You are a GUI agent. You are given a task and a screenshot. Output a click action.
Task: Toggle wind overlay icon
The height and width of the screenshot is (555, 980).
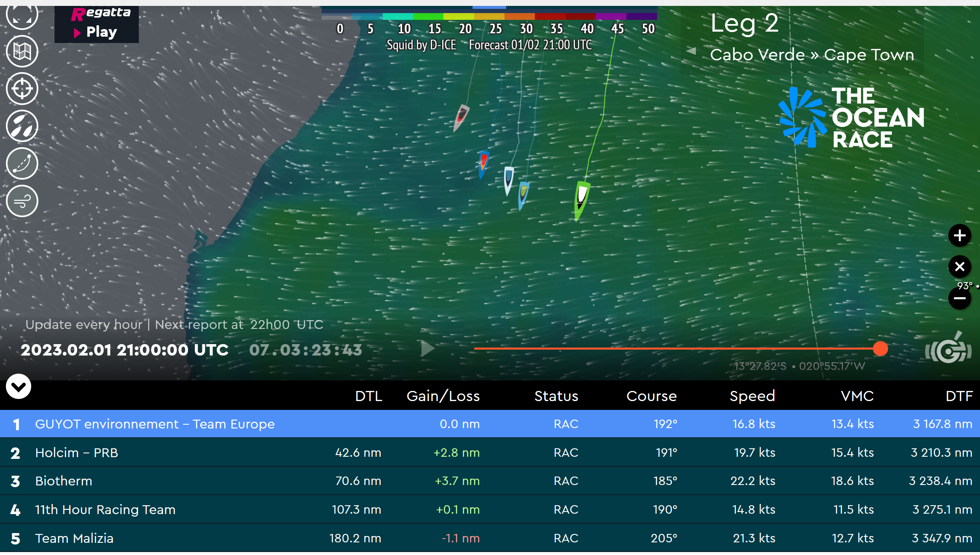pyautogui.click(x=22, y=201)
